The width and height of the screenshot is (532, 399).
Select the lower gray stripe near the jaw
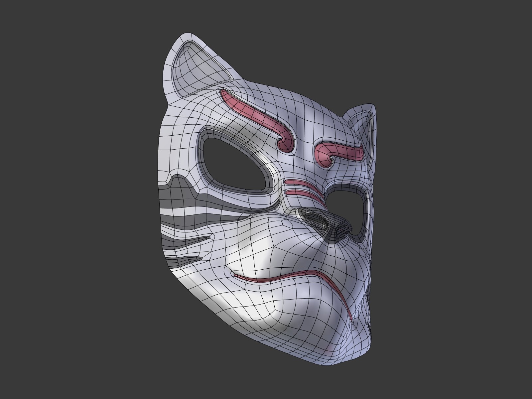point(190,258)
